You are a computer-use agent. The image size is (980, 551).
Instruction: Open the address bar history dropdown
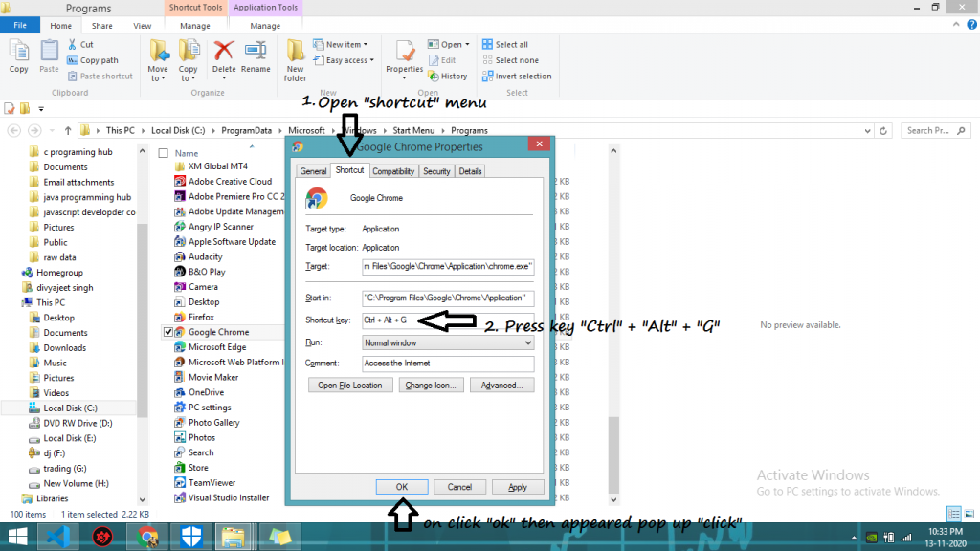point(867,130)
